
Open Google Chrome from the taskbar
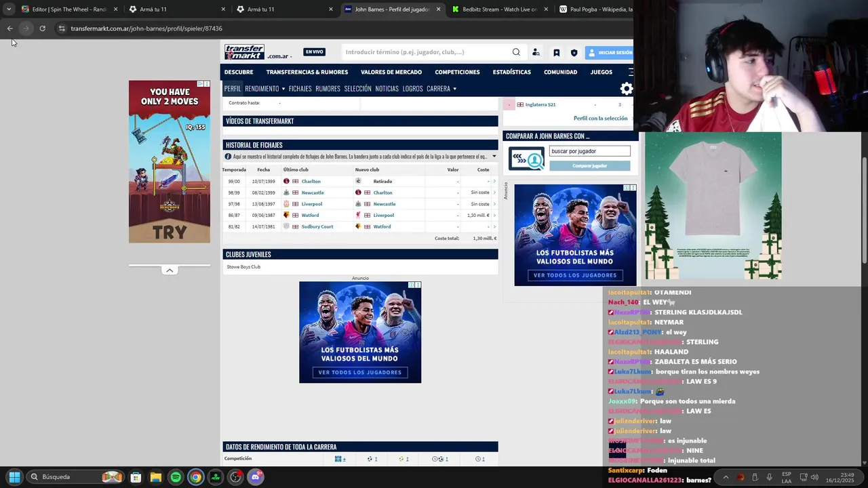[x=195, y=477]
